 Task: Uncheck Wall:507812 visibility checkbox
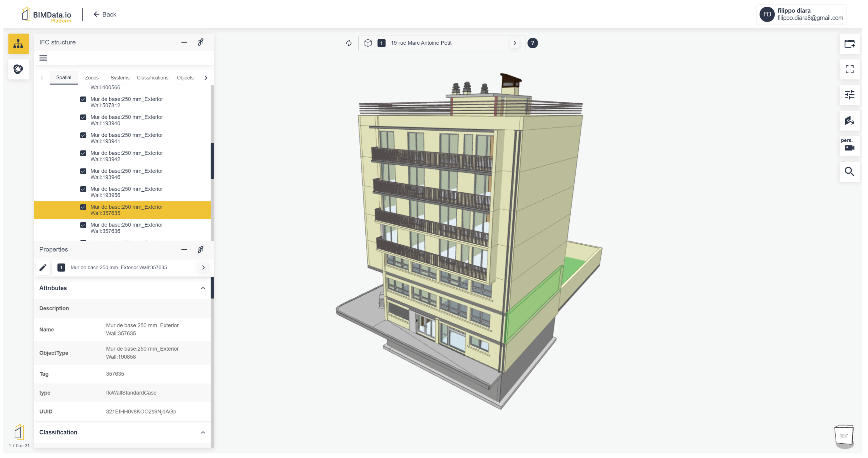tap(83, 99)
